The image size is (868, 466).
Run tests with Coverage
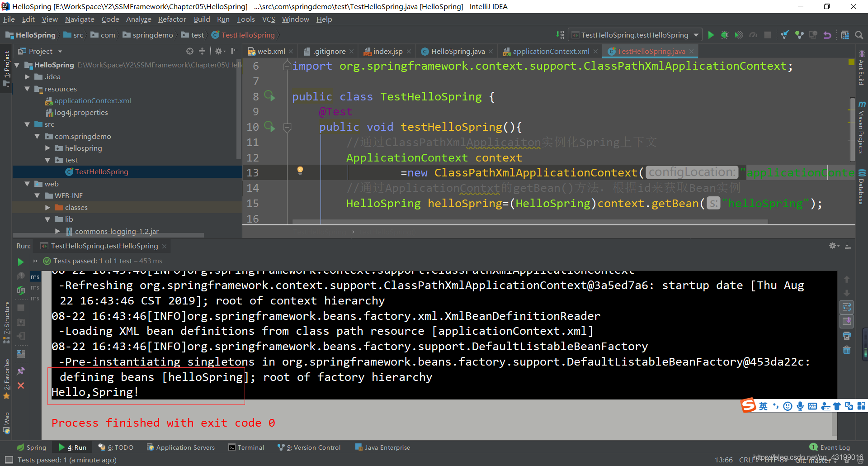coord(739,35)
